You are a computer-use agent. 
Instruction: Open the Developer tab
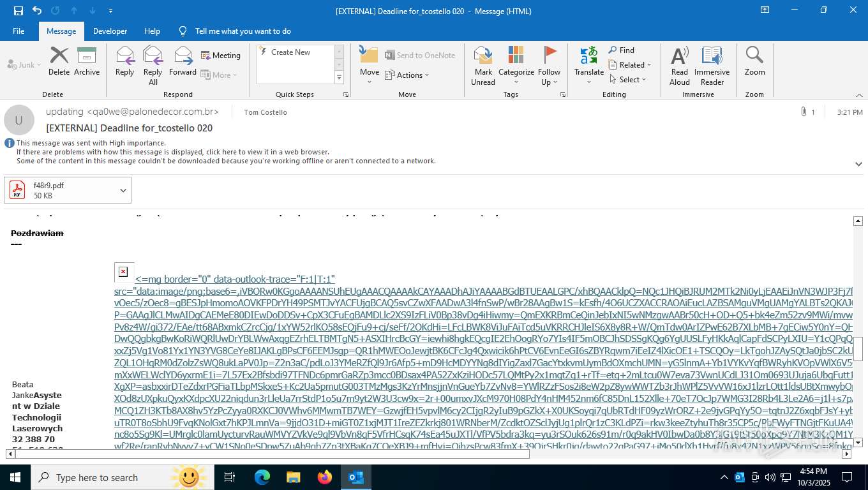[x=110, y=31]
